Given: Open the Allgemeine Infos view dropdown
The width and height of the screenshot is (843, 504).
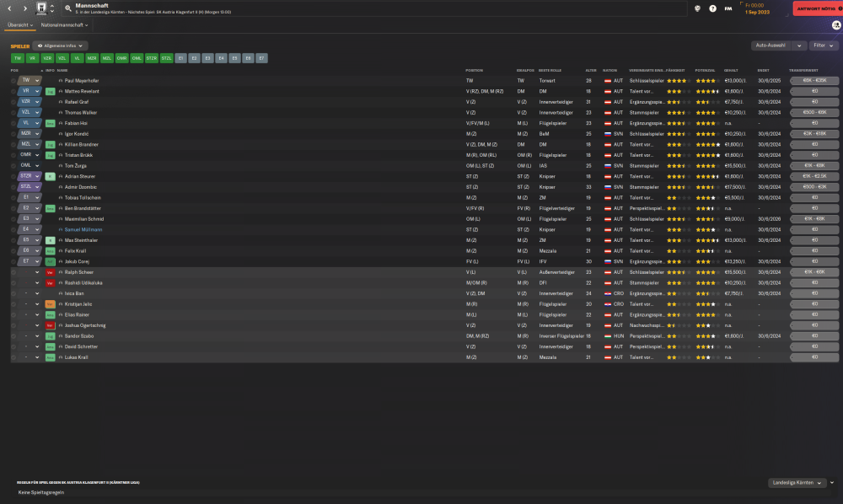Looking at the screenshot, I should 61,46.
